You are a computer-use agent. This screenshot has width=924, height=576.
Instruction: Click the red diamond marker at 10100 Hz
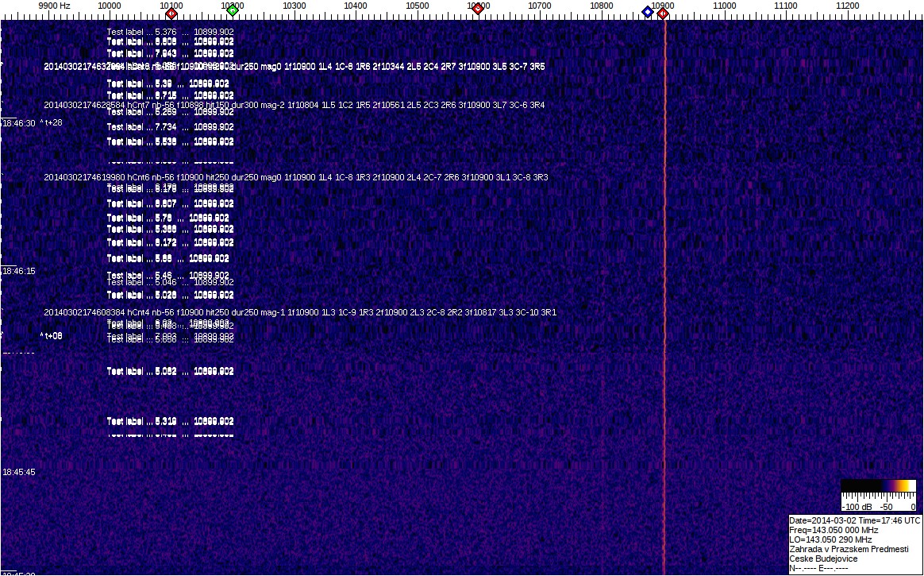tap(171, 13)
